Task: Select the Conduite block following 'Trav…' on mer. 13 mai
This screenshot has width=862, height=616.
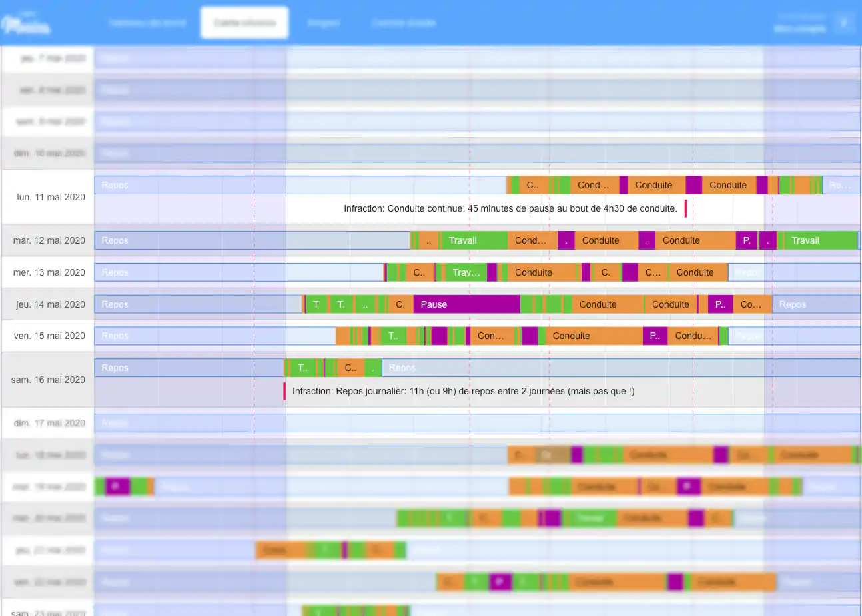Action: 543,272
